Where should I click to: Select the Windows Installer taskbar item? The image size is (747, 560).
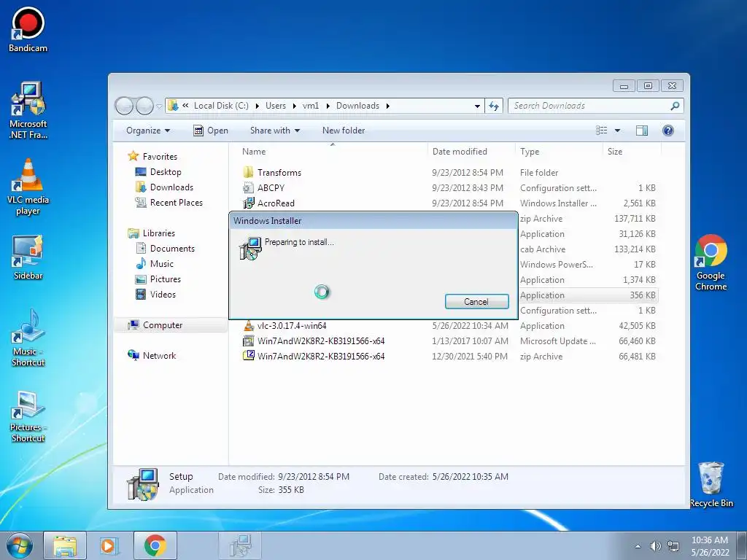pyautogui.click(x=239, y=545)
